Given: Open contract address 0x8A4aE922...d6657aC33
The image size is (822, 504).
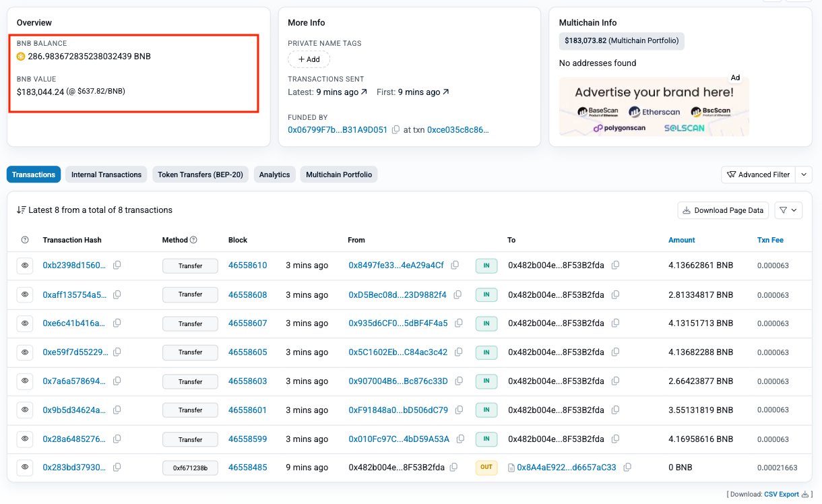Looking at the screenshot, I should 567,468.
